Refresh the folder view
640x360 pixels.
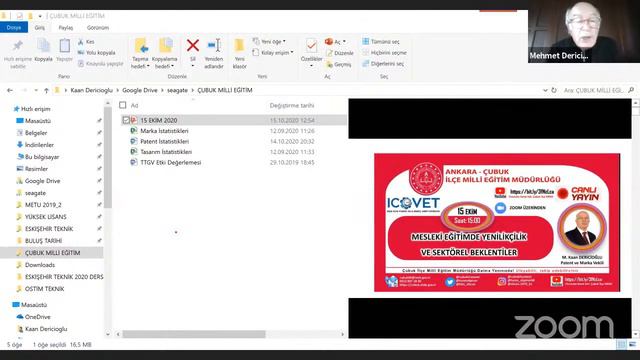pyautogui.click(x=554, y=90)
